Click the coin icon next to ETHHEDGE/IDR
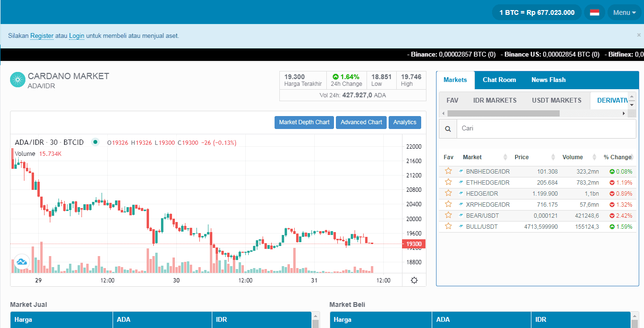644x328 pixels. click(461, 182)
